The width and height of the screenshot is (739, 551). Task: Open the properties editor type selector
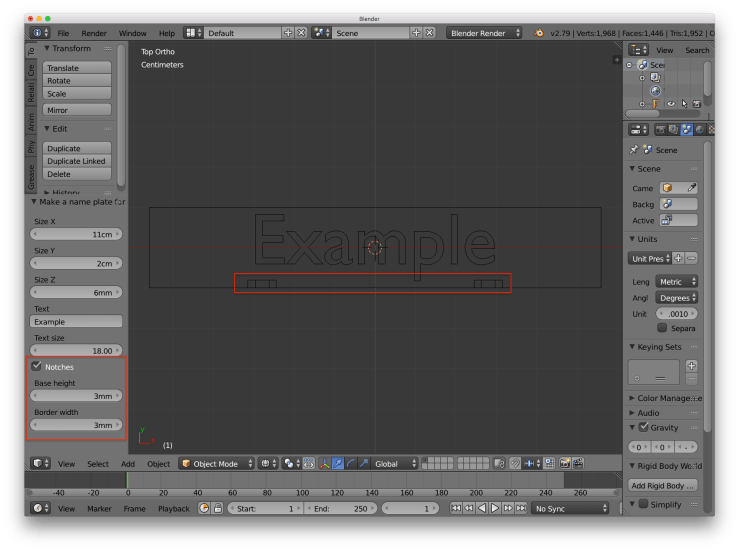click(x=639, y=129)
